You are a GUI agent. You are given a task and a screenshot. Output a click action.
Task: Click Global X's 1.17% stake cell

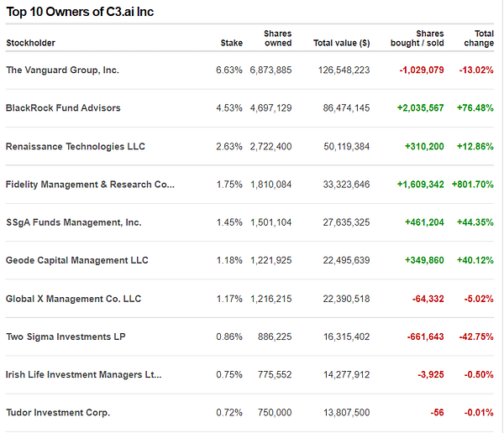(x=229, y=299)
